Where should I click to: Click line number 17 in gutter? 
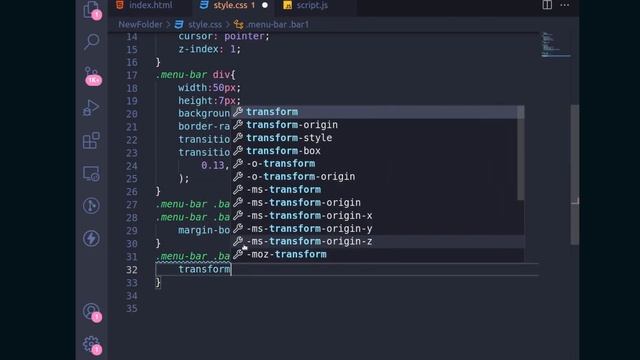[x=131, y=75]
